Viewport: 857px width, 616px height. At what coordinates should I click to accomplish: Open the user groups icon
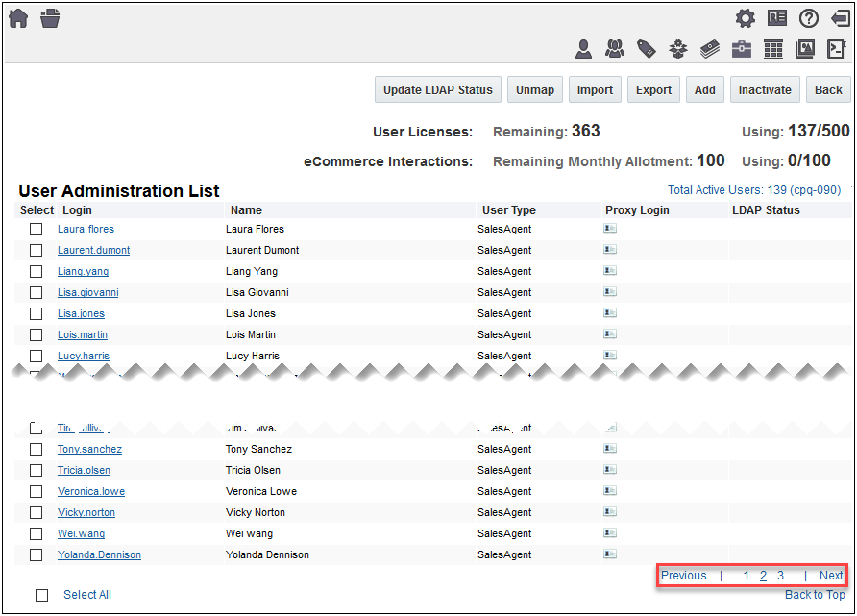tap(614, 49)
